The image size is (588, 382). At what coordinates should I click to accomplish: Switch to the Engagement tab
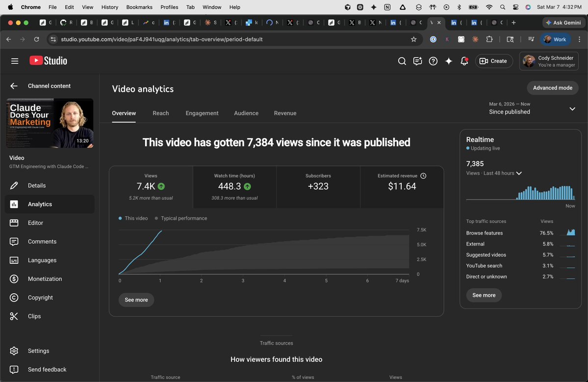click(x=202, y=113)
